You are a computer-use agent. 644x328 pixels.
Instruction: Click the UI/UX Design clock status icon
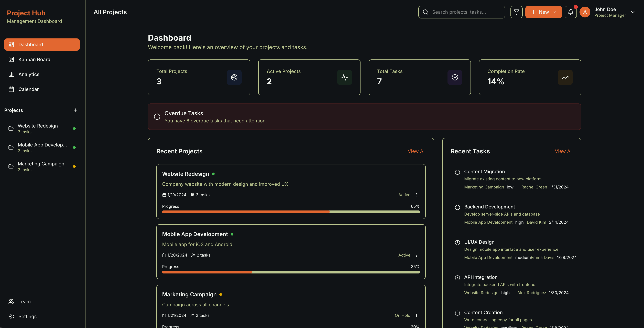[x=457, y=242]
